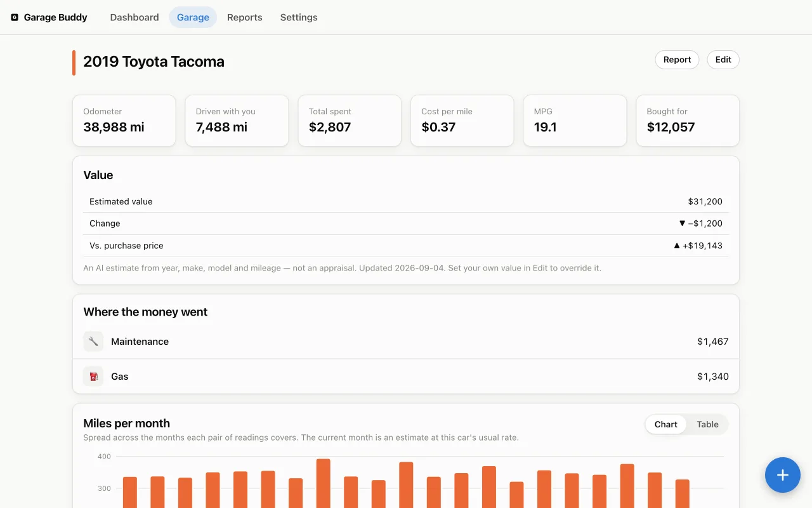Click the Cost per mile $0.37 card
The image size is (812, 508).
click(462, 121)
